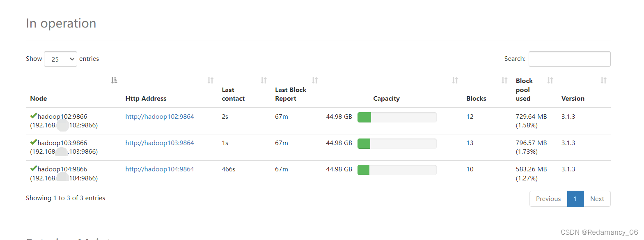Image resolution: width=644 pixels, height=240 pixels.
Task: Focus the Search input field
Action: pos(570,59)
